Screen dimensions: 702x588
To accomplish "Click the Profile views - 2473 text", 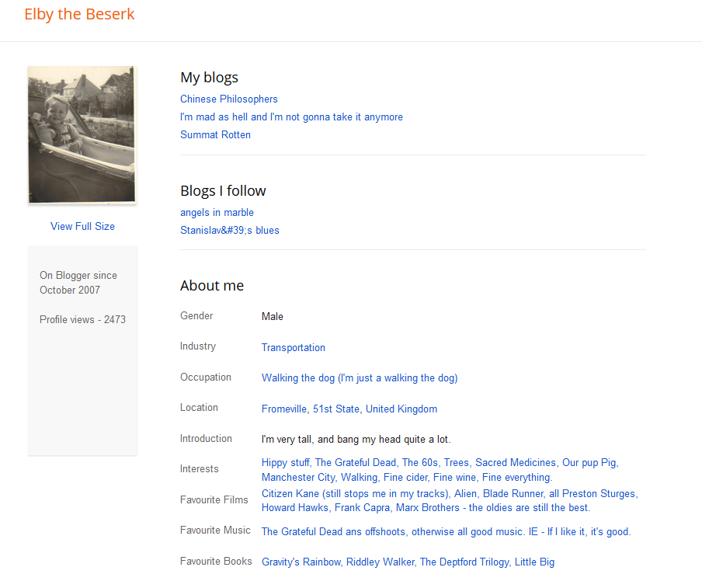I will click(83, 320).
